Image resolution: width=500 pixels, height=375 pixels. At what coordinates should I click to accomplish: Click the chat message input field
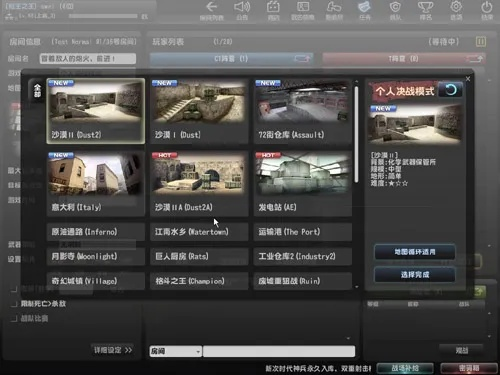pyautogui.click(x=279, y=351)
